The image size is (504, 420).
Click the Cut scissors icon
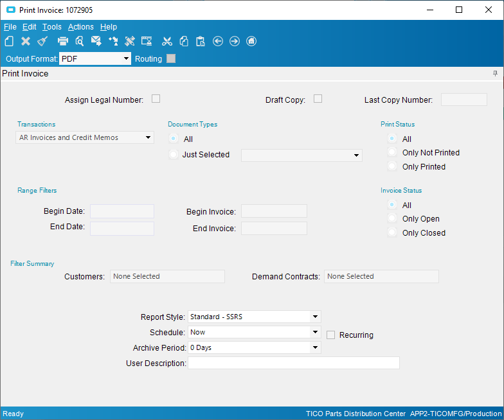pos(167,41)
